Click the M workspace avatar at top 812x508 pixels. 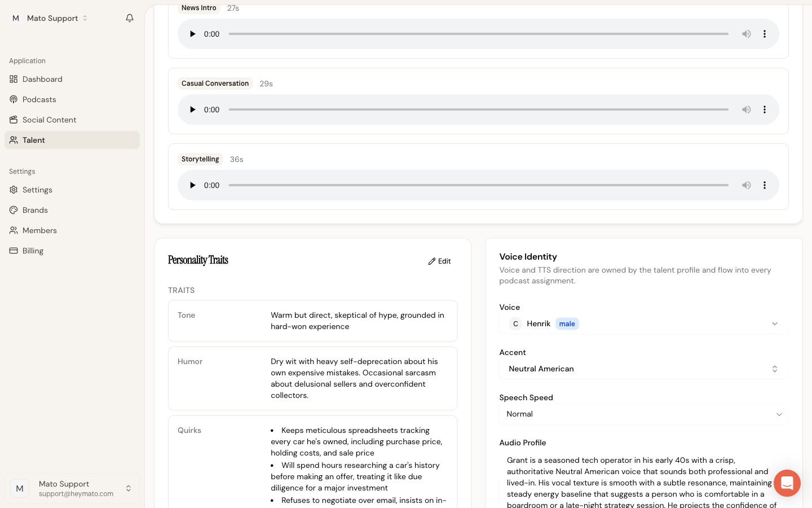pos(16,18)
